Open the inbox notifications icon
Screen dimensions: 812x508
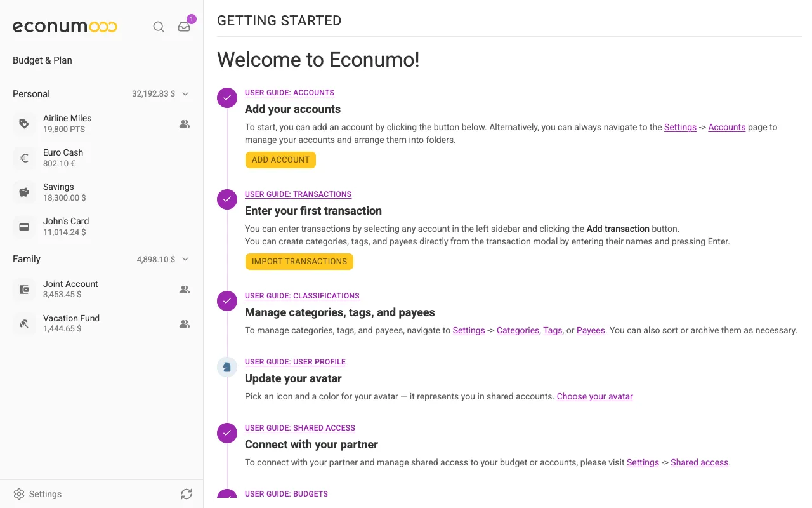(x=184, y=27)
